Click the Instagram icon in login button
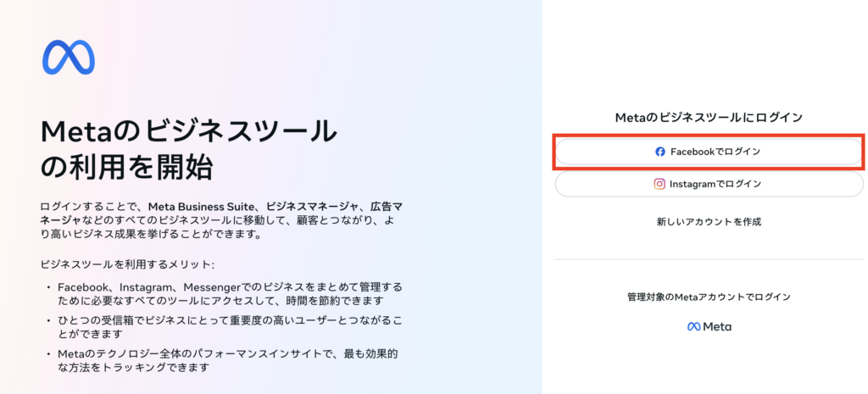The height and width of the screenshot is (394, 868). [x=659, y=184]
